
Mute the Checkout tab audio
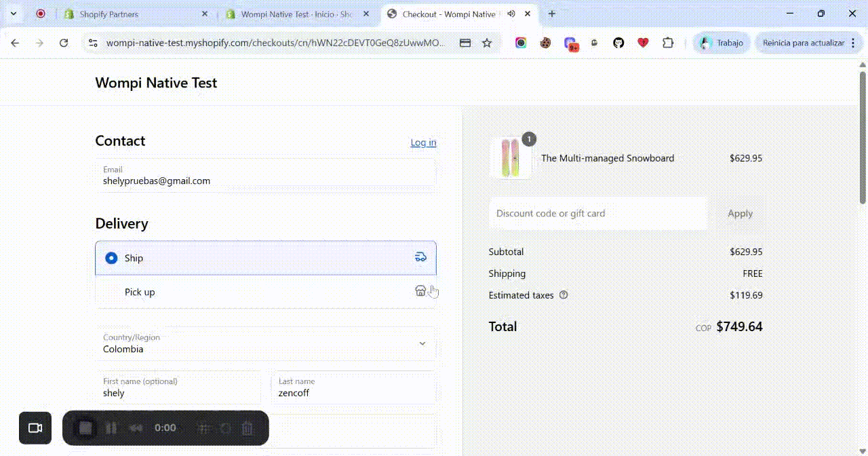pyautogui.click(x=511, y=13)
